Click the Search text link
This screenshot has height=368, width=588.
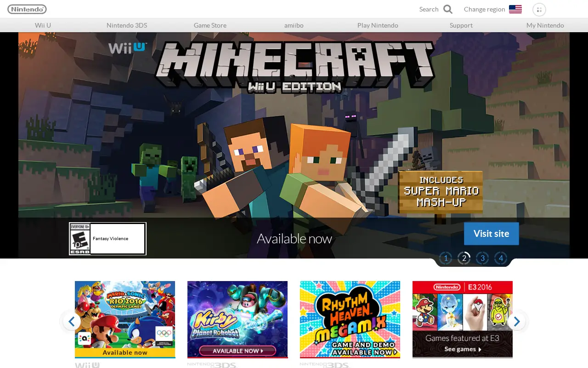click(x=429, y=9)
